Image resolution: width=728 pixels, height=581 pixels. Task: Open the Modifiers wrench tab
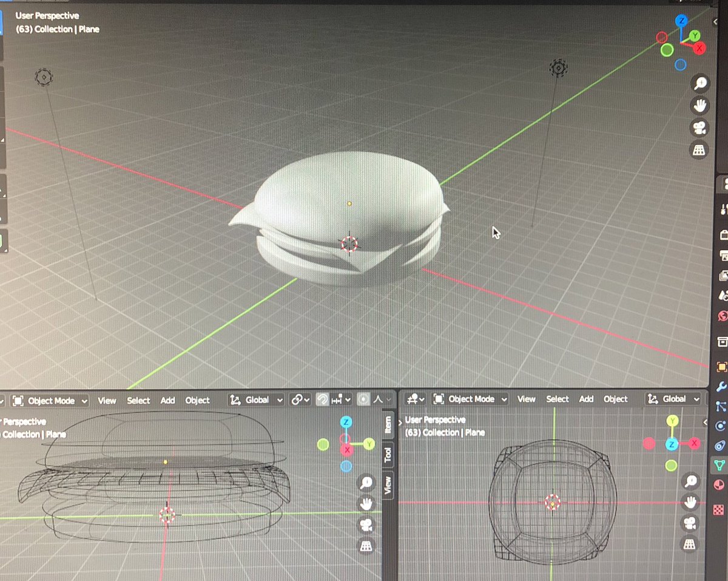click(x=721, y=387)
